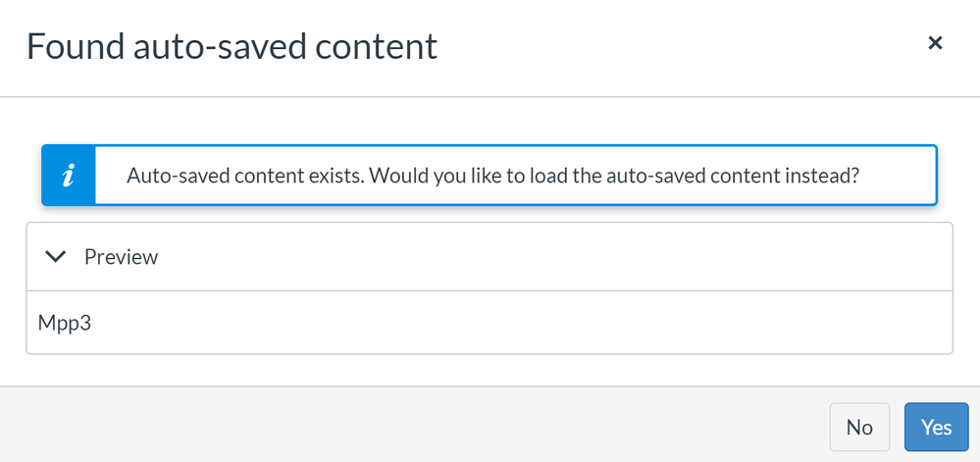Click inside the preview content box showing Mpp3

pyautogui.click(x=490, y=323)
